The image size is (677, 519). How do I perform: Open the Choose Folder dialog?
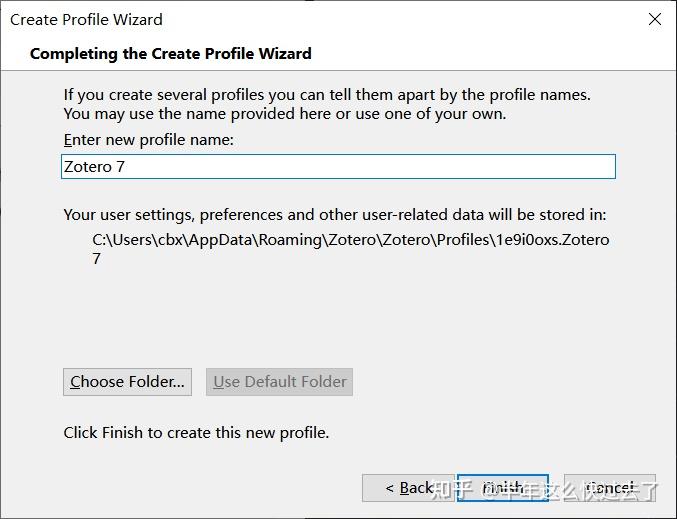pos(127,381)
